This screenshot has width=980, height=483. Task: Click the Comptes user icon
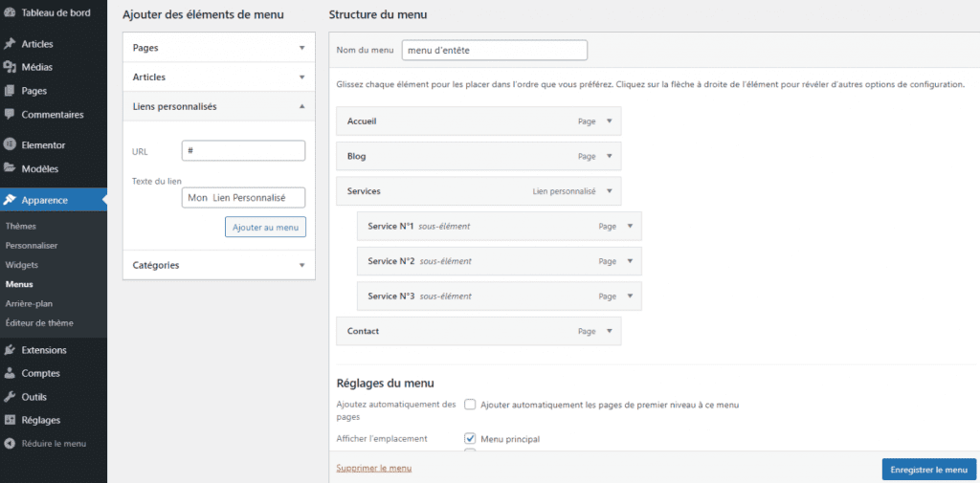[x=10, y=373]
